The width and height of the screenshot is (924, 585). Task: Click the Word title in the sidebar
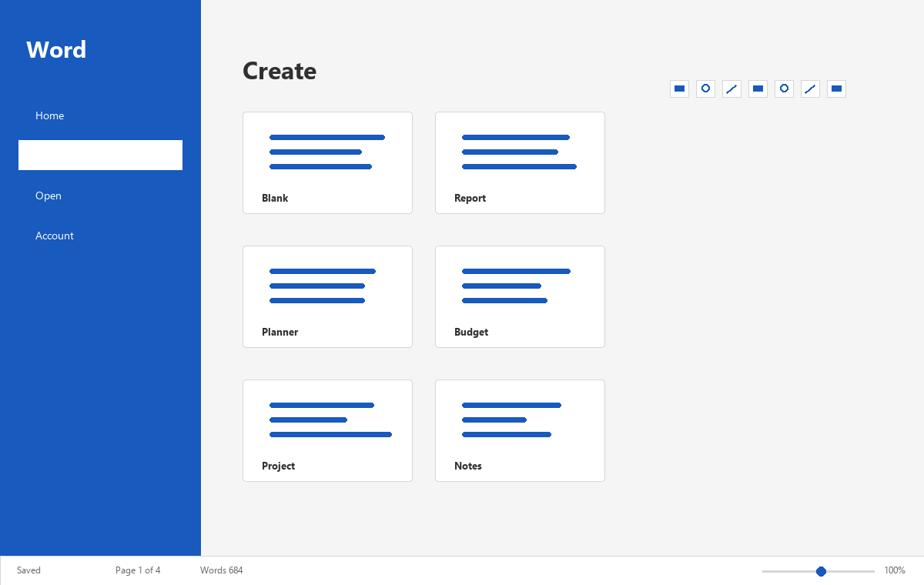(x=56, y=49)
